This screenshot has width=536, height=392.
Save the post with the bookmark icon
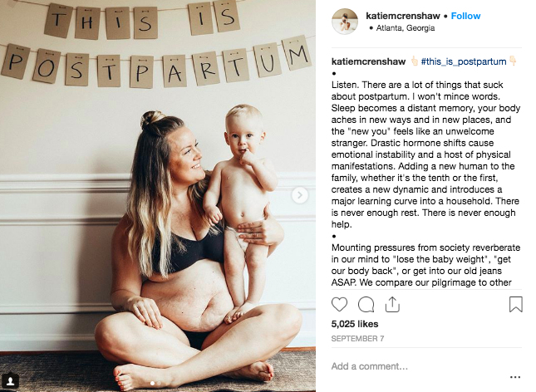515,304
